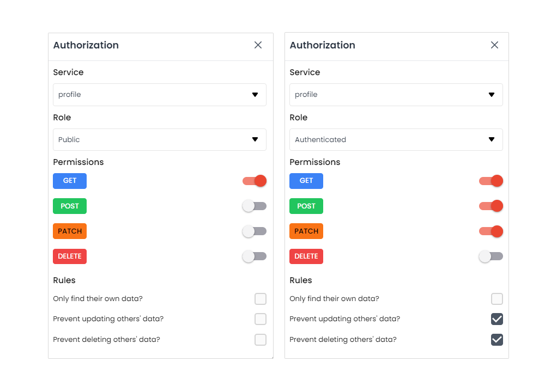The height and width of the screenshot is (392, 557).
Task: Check 'Only find their own data?' for Public
Action: tap(261, 299)
